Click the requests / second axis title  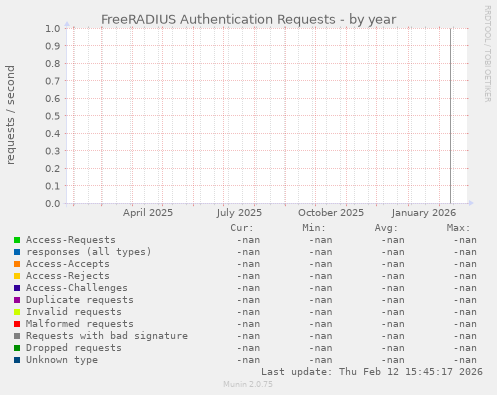coord(10,115)
